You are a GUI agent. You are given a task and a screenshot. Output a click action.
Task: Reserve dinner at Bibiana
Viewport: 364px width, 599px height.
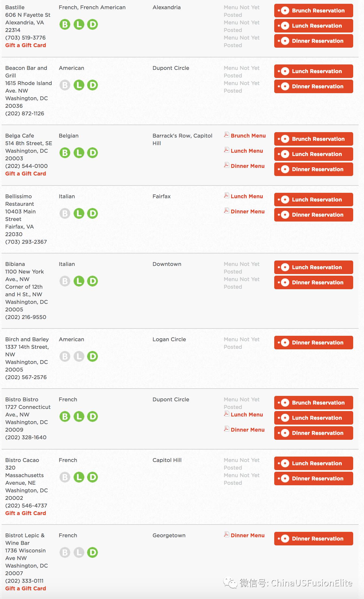[x=314, y=282]
